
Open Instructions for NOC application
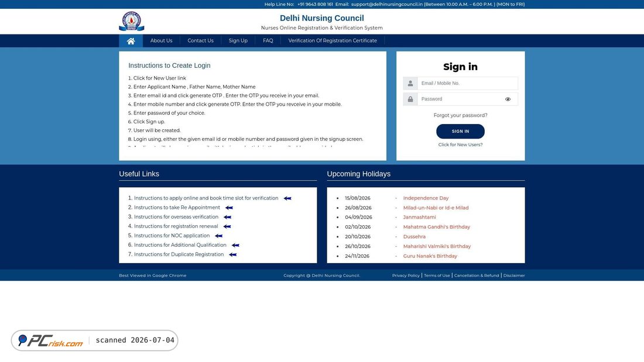(172, 236)
